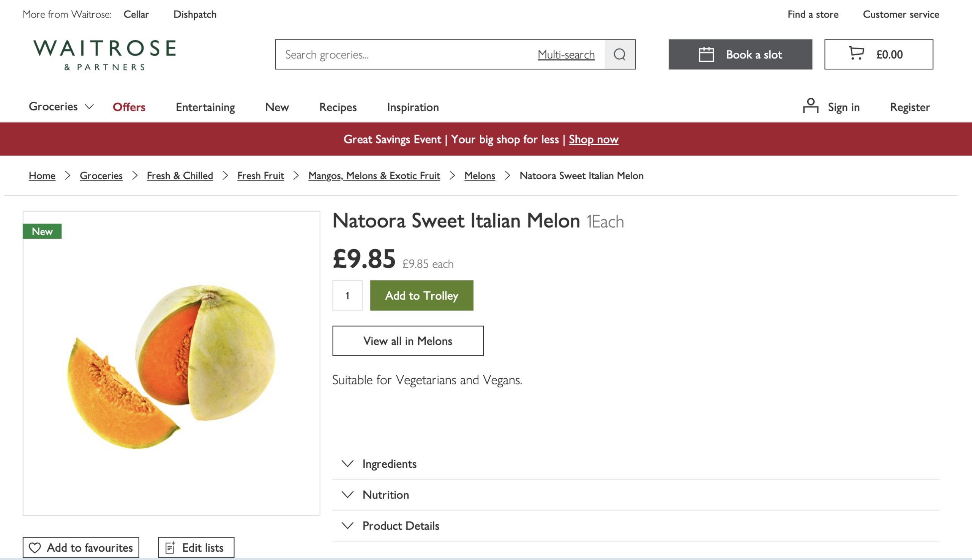Viewport: 972px width, 560px height.
Task: Click the heart icon to add to favourites
Action: (x=35, y=548)
